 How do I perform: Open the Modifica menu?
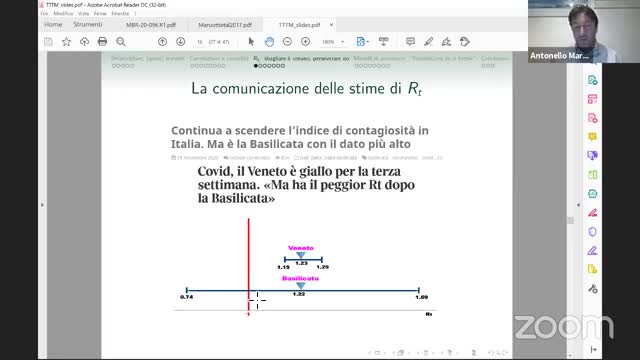[x=63, y=13]
